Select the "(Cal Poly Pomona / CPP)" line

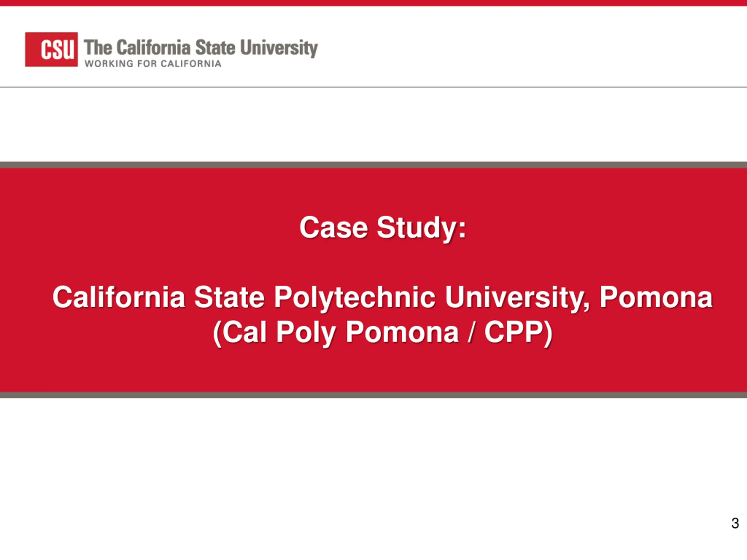click(383, 333)
